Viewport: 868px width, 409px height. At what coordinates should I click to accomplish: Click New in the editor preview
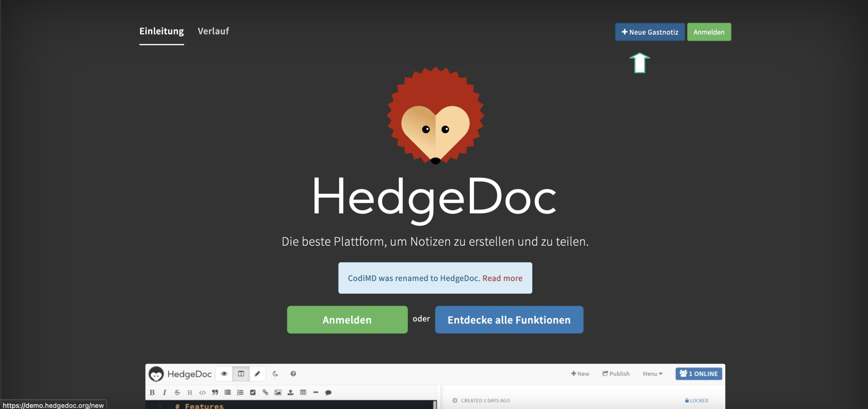(x=580, y=374)
